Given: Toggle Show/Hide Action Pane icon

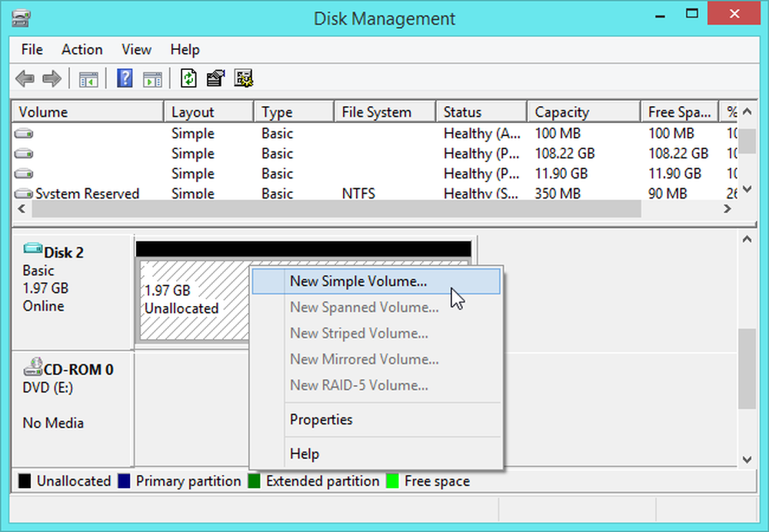Looking at the screenshot, I should 152,79.
